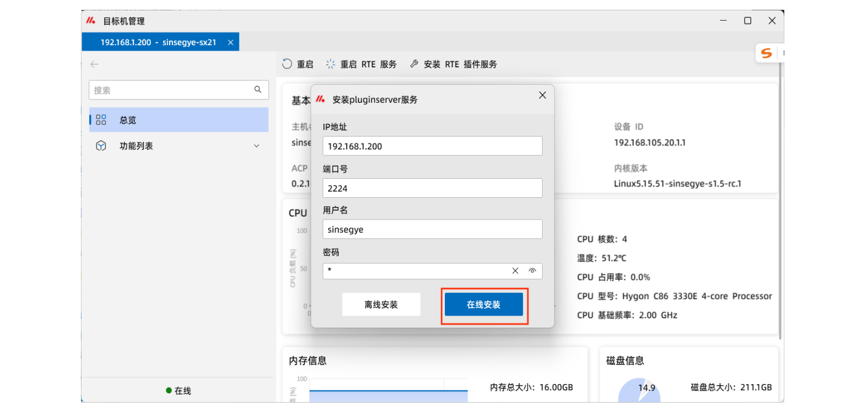Click the overview grid icon
Image resolution: width=868 pixels, height=407 pixels.
pos(101,120)
